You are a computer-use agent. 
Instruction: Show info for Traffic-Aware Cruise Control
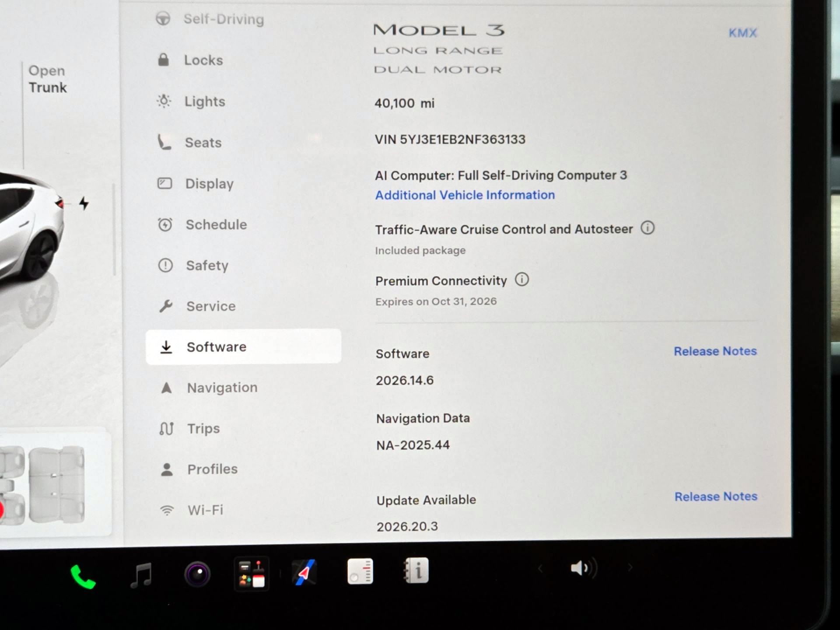[647, 228]
